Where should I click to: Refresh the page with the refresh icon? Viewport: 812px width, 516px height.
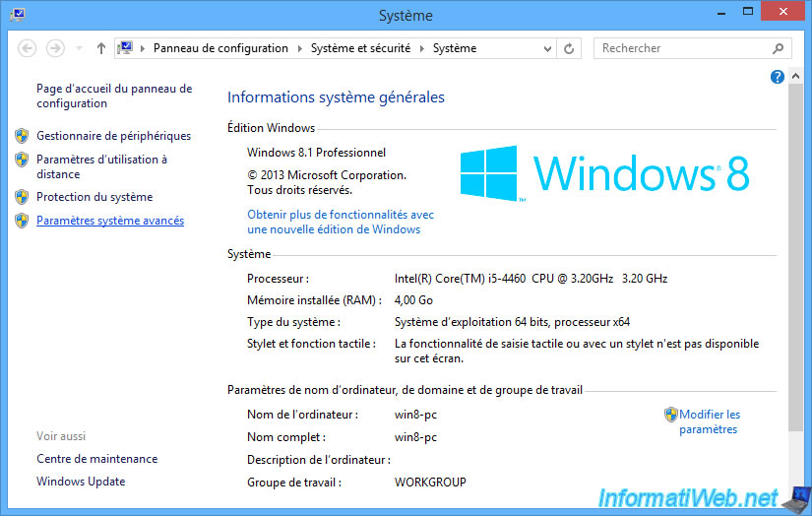pyautogui.click(x=569, y=48)
